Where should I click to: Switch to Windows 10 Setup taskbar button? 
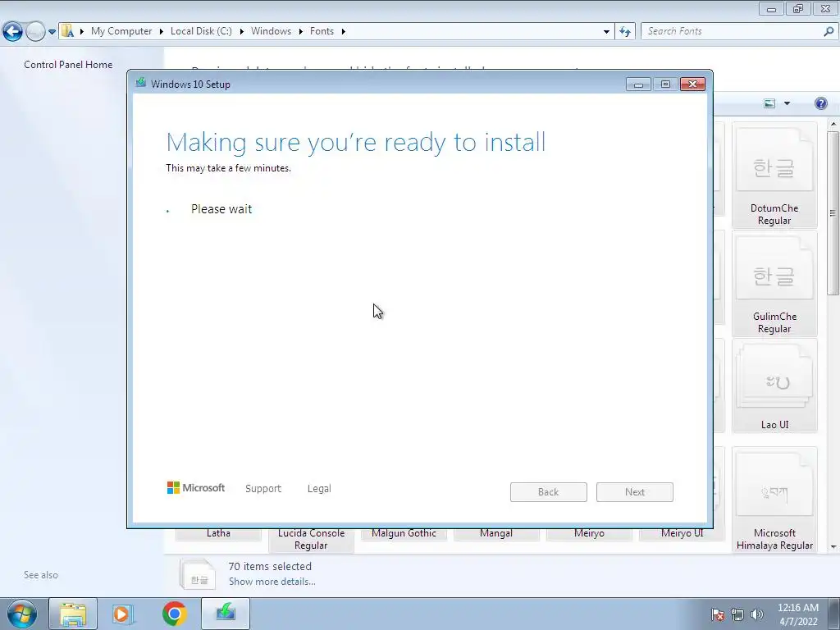pos(226,614)
